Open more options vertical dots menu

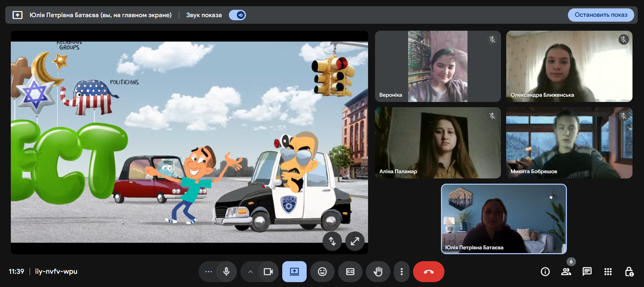[402, 272]
